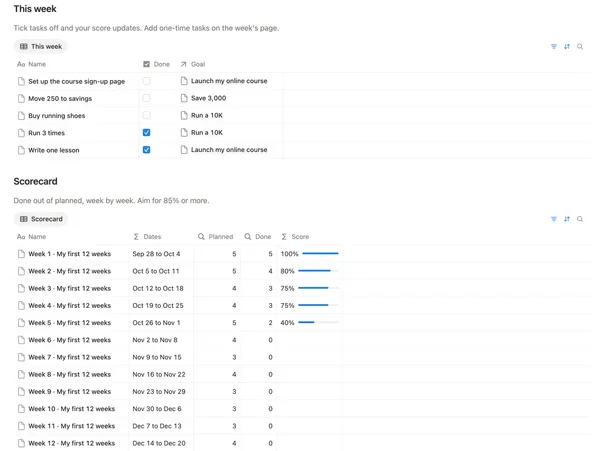Select Week 10 - My first 12 weeks
Image resolution: width=600 pixels, height=451 pixels.
[72, 409]
